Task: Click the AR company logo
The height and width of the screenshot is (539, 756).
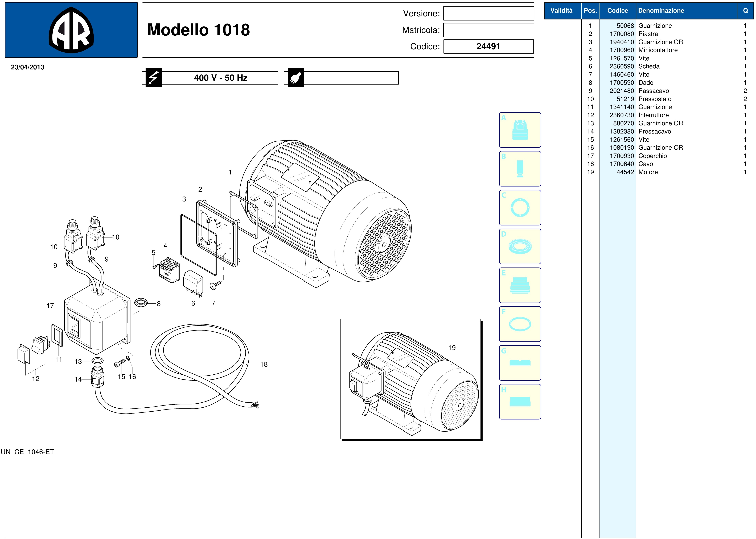Action: [x=71, y=30]
